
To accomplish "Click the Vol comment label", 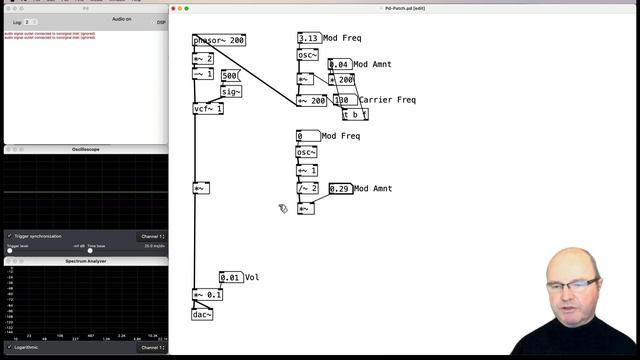I will click(252, 277).
